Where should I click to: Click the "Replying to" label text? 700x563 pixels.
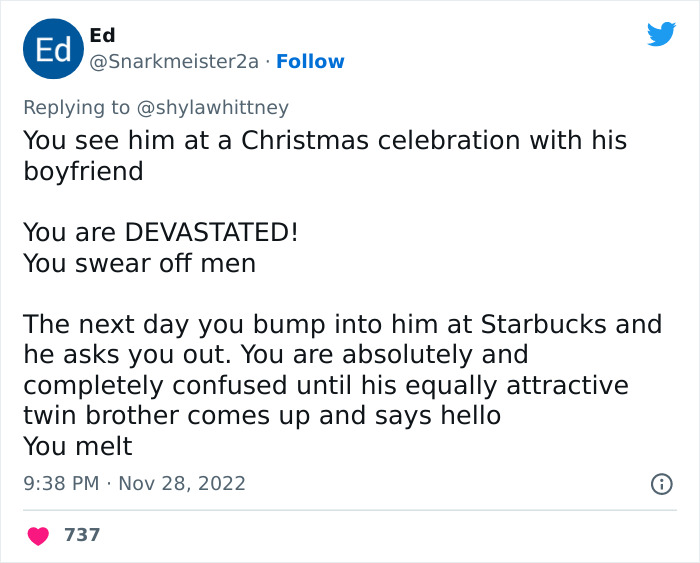(x=77, y=107)
